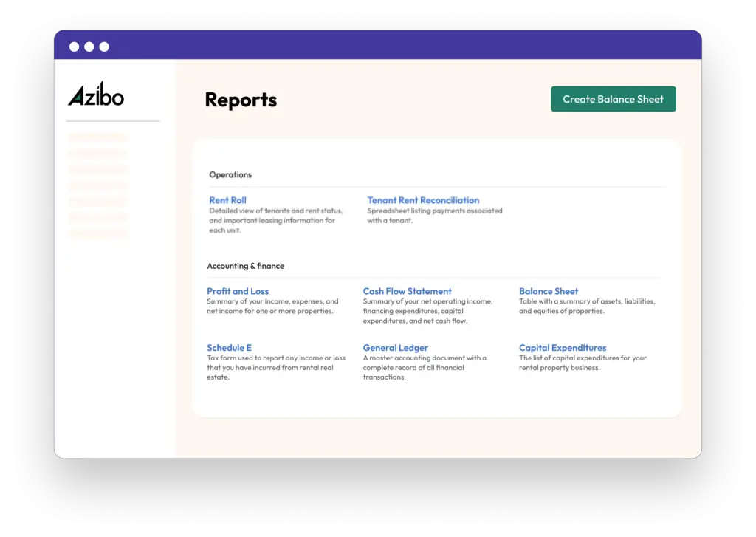Click the Operations section label
Viewport: 756px width, 537px height.
230,174
